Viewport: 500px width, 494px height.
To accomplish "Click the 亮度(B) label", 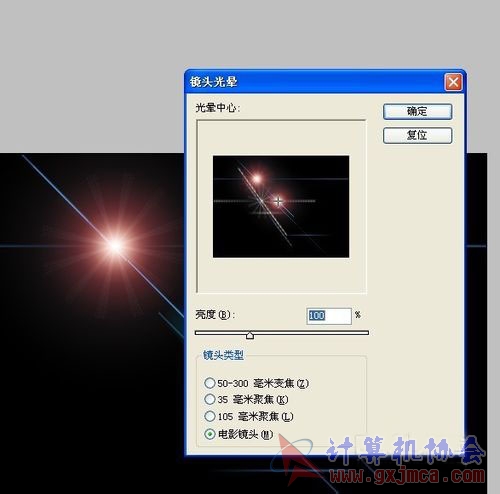I will coord(215,315).
